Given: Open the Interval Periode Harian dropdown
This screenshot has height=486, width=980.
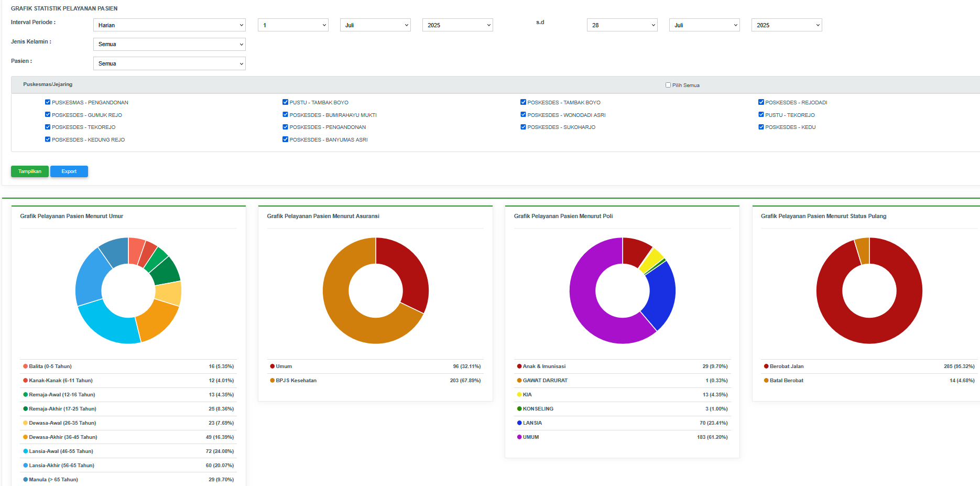Looking at the screenshot, I should point(169,25).
